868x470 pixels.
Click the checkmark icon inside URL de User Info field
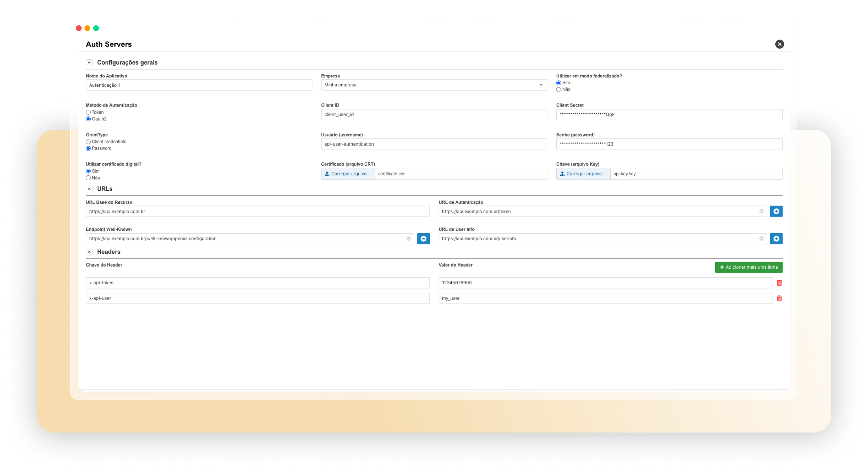pos(761,238)
